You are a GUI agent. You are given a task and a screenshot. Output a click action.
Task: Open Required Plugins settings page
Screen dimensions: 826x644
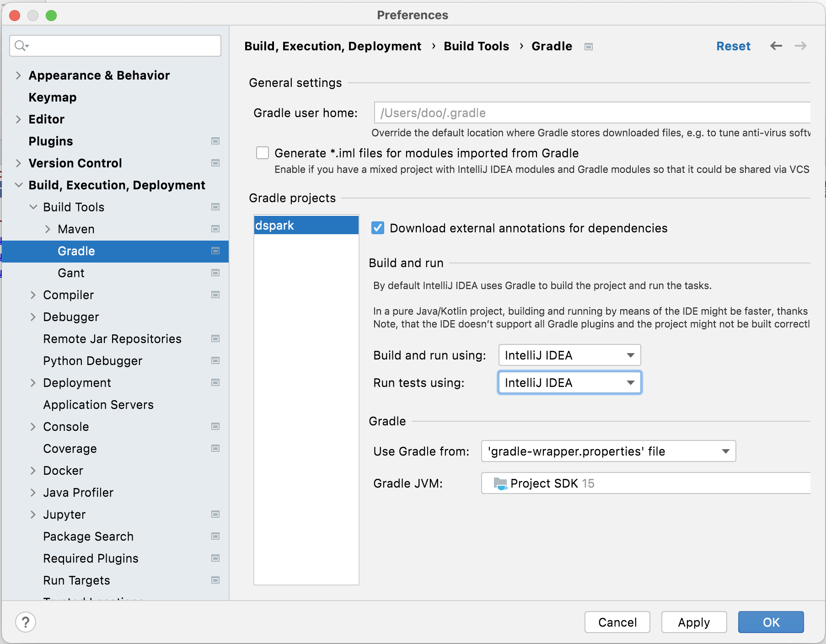(x=91, y=558)
